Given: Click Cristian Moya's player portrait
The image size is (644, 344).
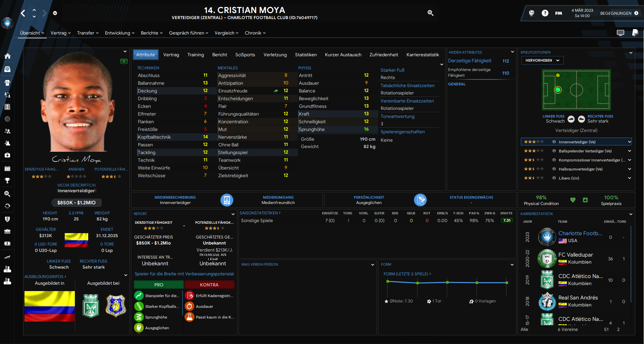Looking at the screenshot, I should pyautogui.click(x=76, y=102).
